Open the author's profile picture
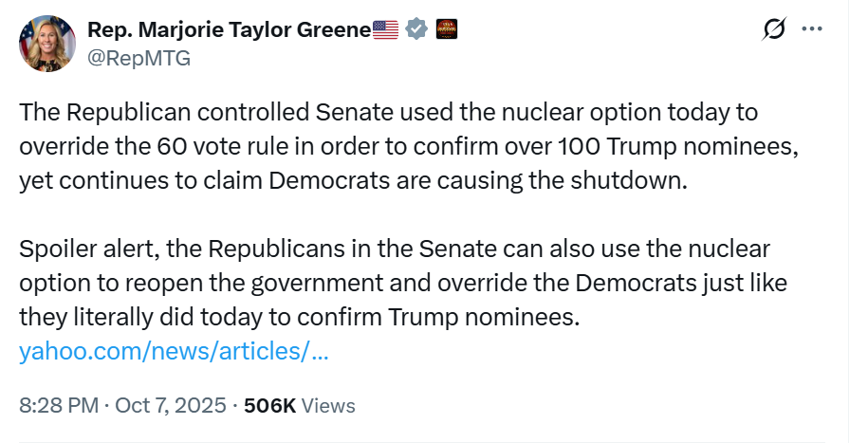 coord(46,44)
